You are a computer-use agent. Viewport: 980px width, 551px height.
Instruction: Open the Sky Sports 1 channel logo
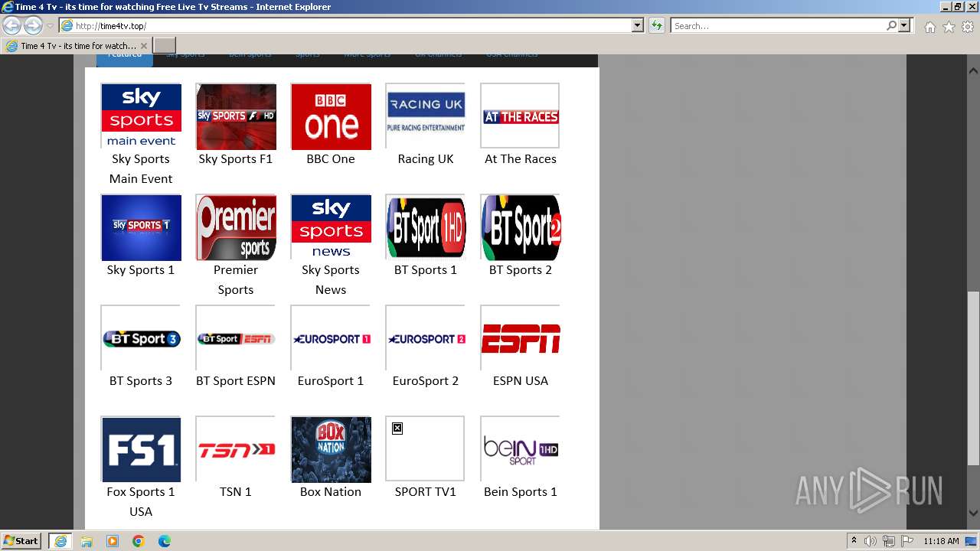141,227
